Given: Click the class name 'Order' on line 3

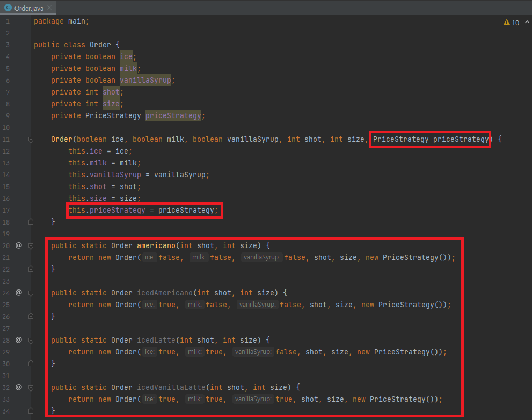Looking at the screenshot, I should pos(100,45).
